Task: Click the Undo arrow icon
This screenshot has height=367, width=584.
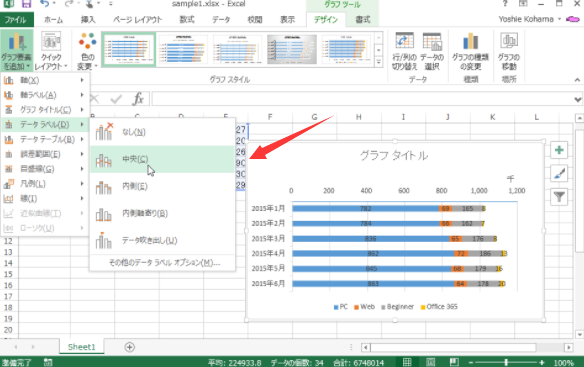Action: (x=44, y=4)
